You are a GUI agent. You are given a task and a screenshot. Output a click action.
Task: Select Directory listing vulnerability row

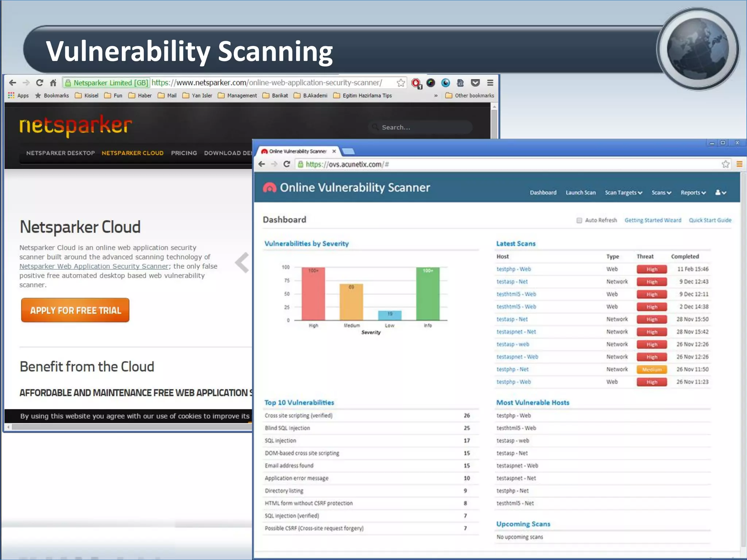click(371, 491)
